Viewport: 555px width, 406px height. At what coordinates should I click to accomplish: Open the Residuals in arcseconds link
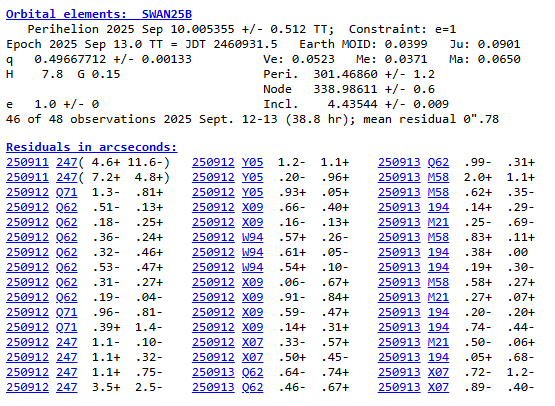[x=92, y=147]
